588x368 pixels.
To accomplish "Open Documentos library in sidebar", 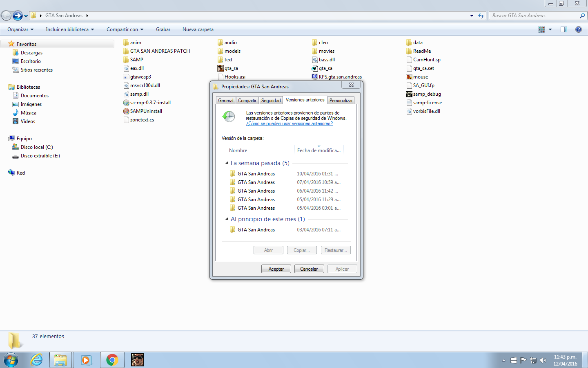I will click(x=35, y=96).
